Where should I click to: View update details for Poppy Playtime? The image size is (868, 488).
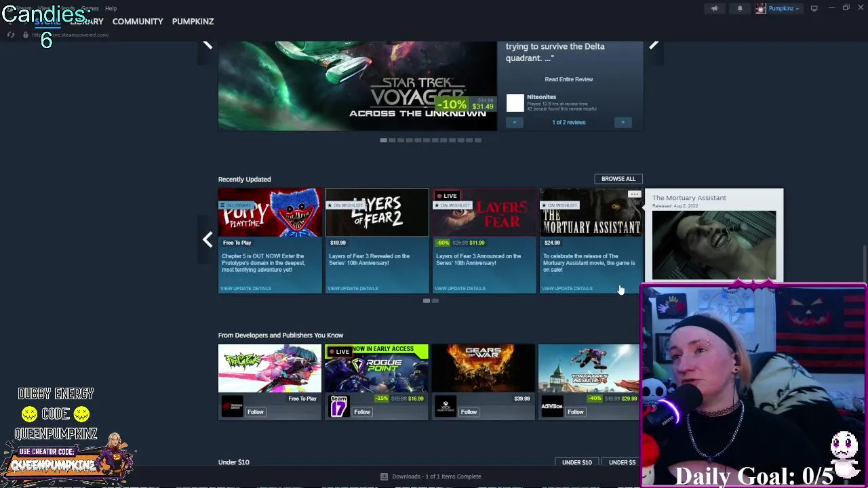245,288
